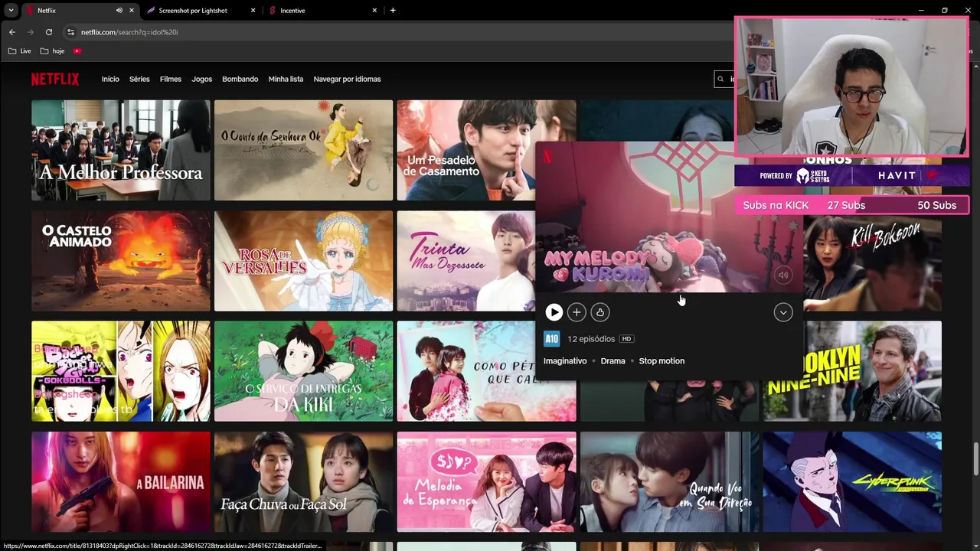Viewport: 980px width, 551px height.
Task: Click the HD quality badge
Action: point(626,339)
